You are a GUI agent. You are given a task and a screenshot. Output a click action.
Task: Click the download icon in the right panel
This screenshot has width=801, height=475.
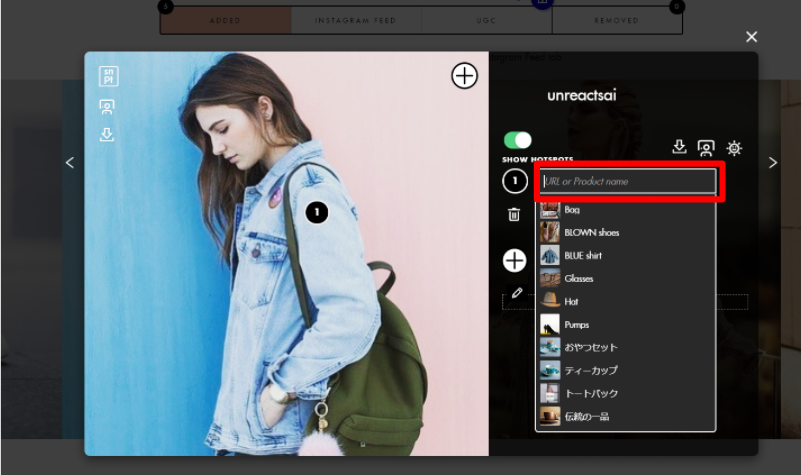pos(679,147)
